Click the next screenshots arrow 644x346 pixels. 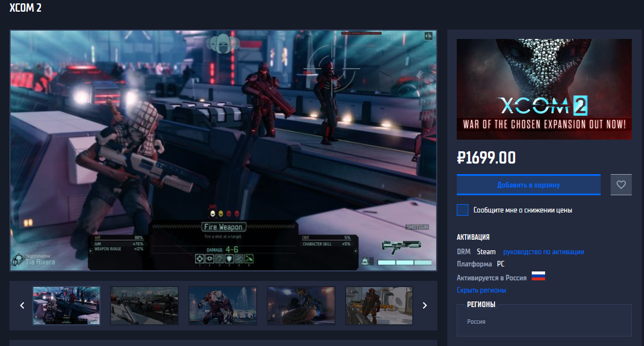[x=425, y=305]
